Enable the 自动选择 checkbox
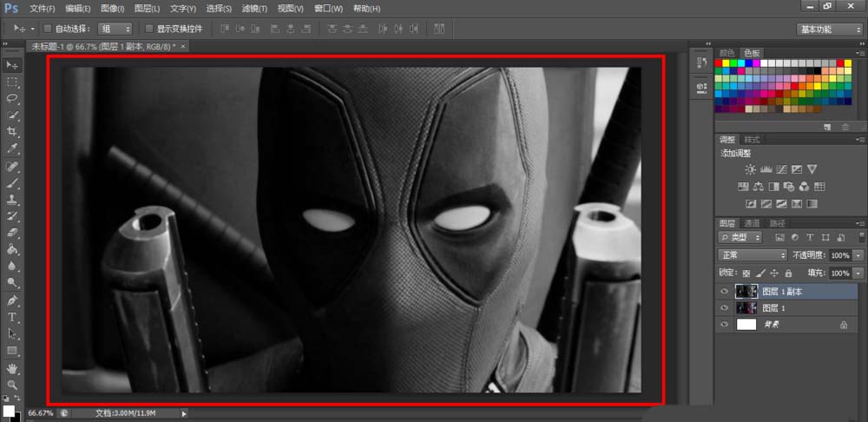 [47, 29]
